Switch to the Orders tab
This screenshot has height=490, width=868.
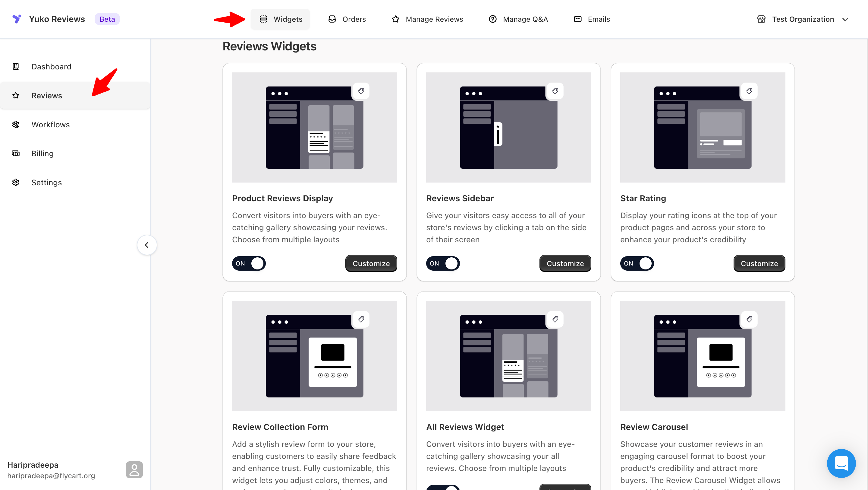coord(347,19)
